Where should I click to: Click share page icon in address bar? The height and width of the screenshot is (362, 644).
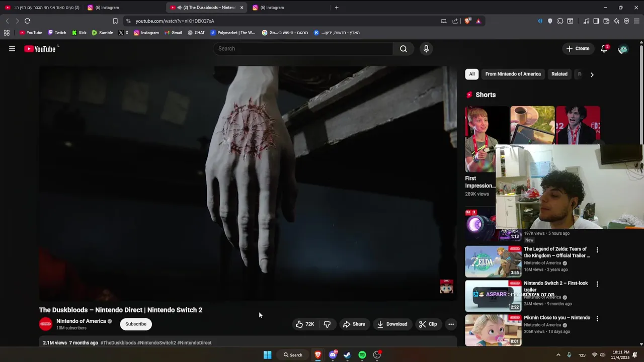455,21
